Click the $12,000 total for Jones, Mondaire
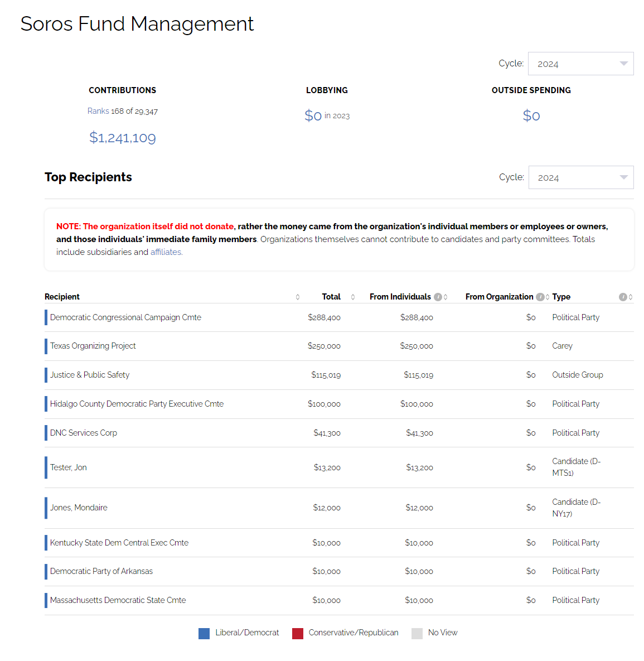 [327, 508]
